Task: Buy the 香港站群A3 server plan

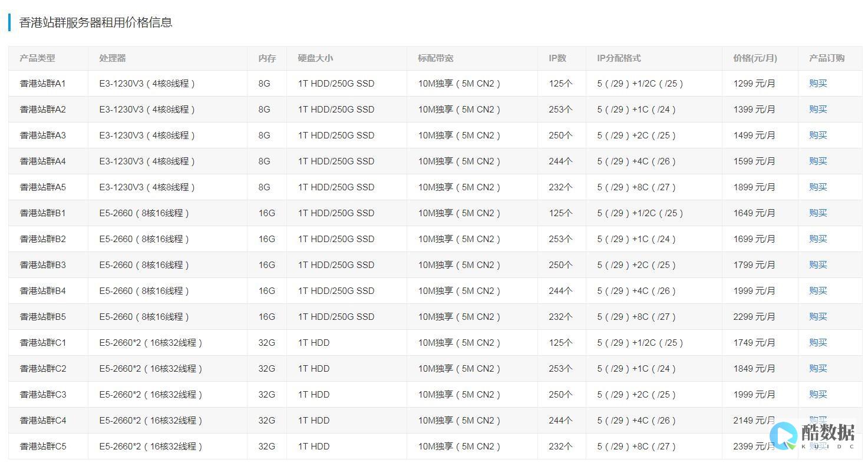Action: (x=818, y=135)
